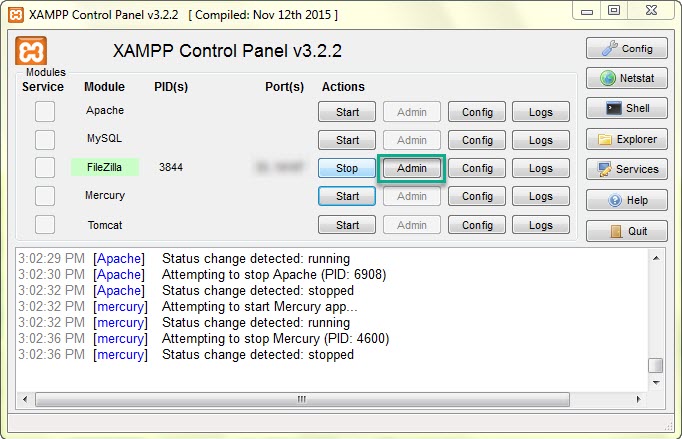Image resolution: width=682 pixels, height=439 pixels.
Task: Click the log horizontal scrollbar thumb
Action: (x=302, y=399)
